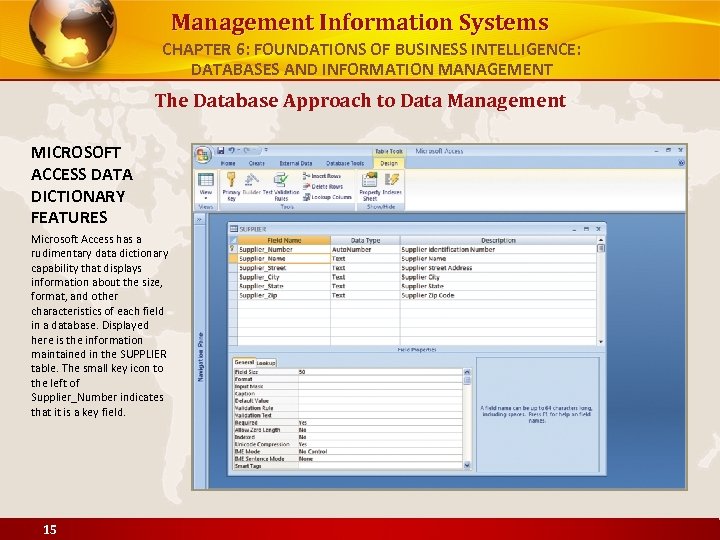The width and height of the screenshot is (720, 540).
Task: Open the Database Tools ribbon tab
Action: click(345, 163)
